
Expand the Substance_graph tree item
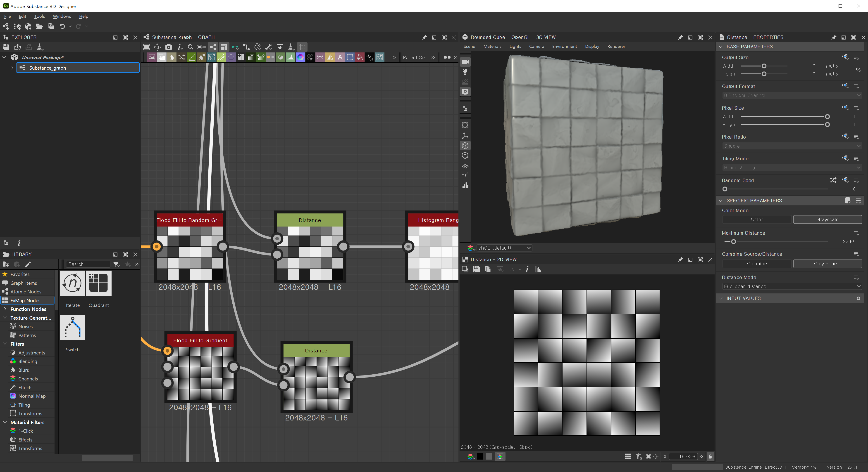(x=12, y=68)
